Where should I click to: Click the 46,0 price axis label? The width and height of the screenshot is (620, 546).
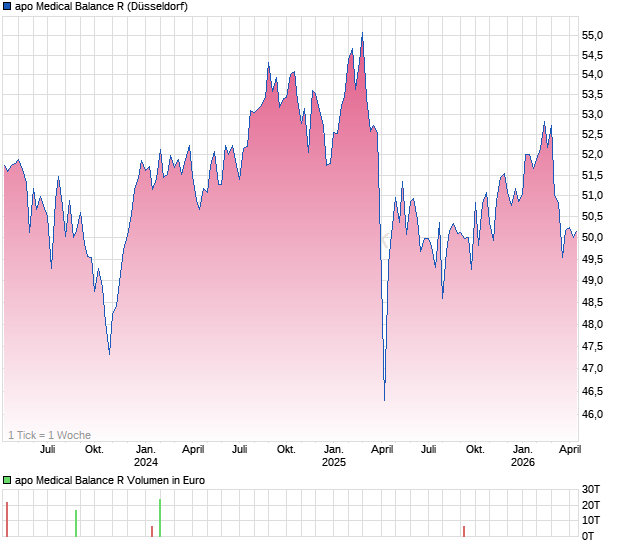[x=593, y=414]
